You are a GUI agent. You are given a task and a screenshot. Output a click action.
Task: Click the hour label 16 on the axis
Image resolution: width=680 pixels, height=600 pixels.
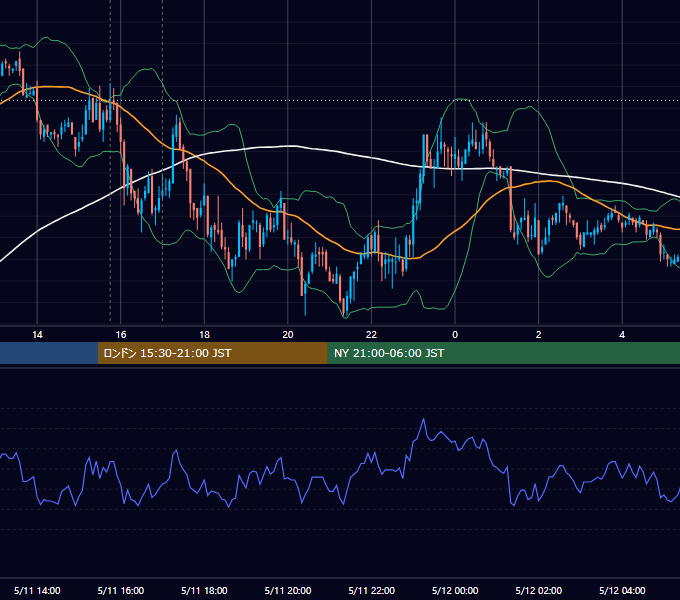(x=121, y=335)
